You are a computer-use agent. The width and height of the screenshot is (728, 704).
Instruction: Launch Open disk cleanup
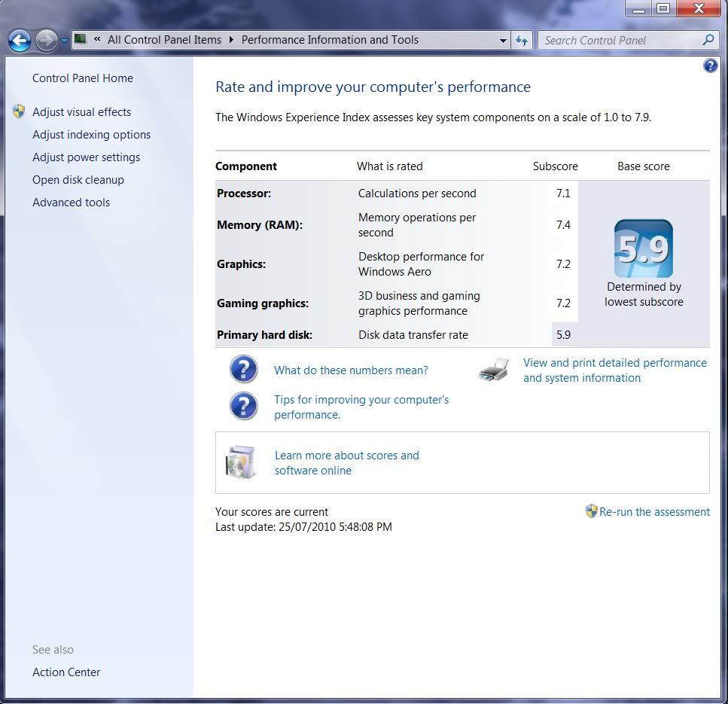click(x=78, y=180)
